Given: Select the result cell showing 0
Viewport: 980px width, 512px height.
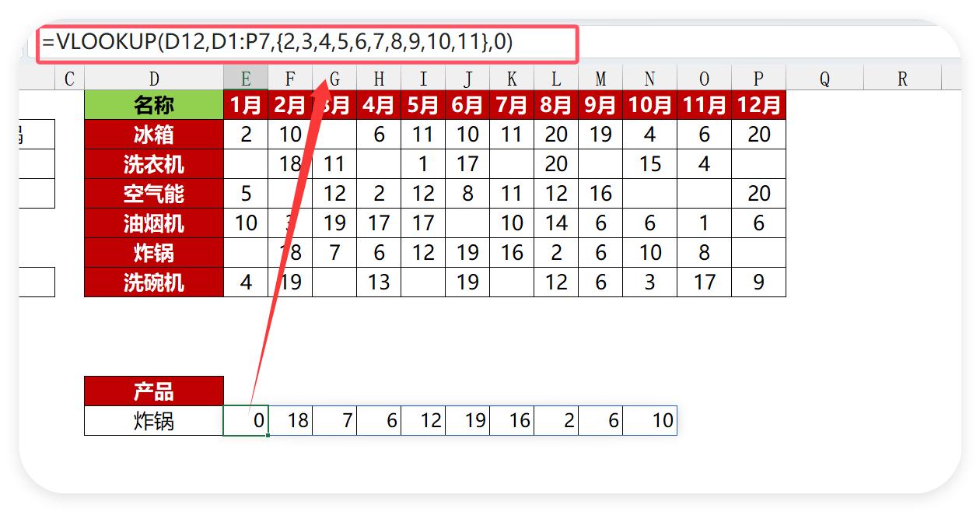Looking at the screenshot, I should click(x=246, y=421).
